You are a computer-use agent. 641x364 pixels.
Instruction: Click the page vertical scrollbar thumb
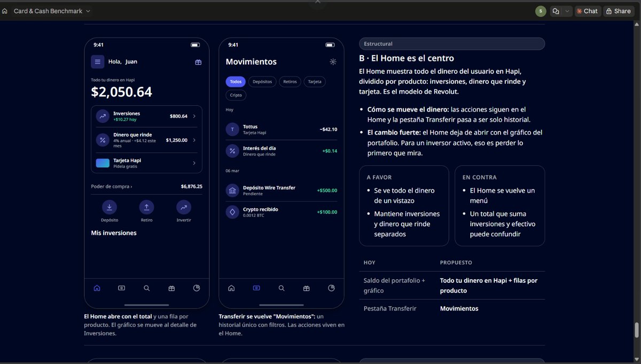coord(636,330)
